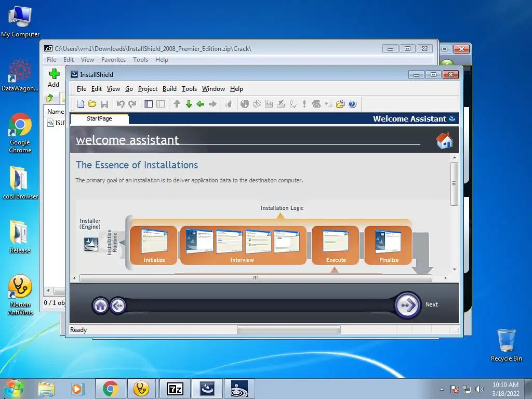532x399 pixels.
Task: Click the yellow folder-with-page toolbar icon
Action: tap(340, 104)
